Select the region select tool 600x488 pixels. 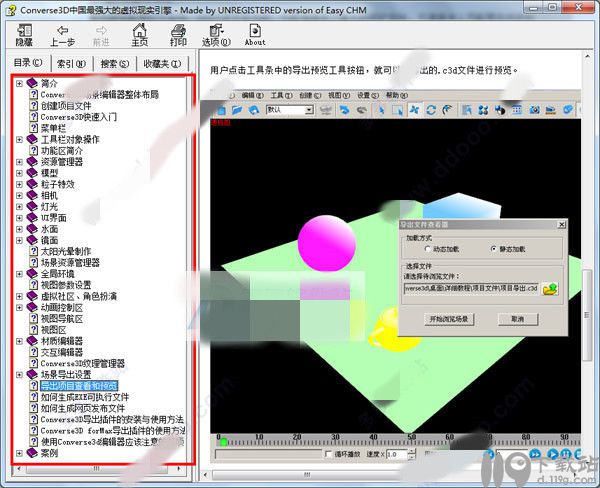point(398,110)
